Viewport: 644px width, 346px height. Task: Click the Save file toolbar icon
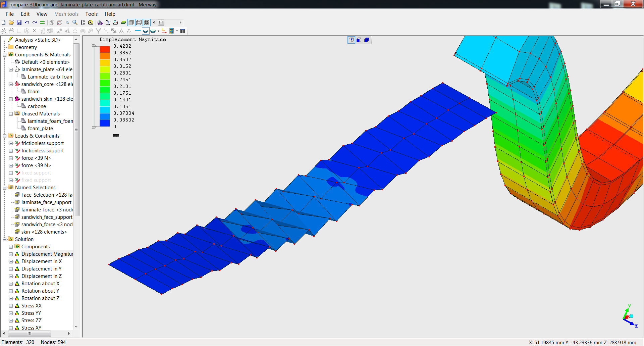[19, 22]
